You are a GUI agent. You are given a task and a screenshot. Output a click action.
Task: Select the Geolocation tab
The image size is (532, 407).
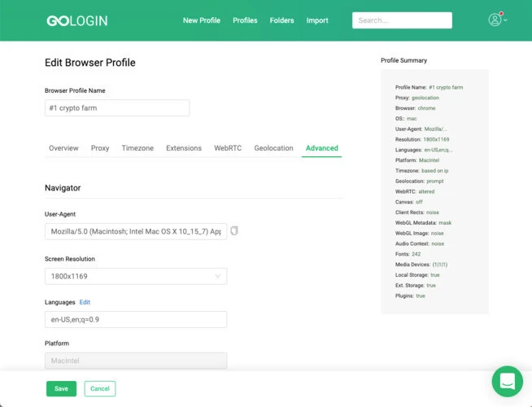(x=273, y=148)
